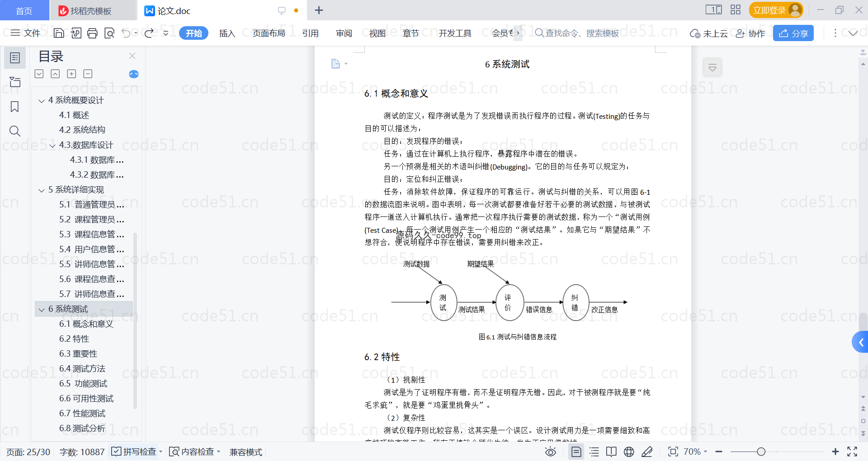Open undo history dropdown arrow

tap(136, 33)
